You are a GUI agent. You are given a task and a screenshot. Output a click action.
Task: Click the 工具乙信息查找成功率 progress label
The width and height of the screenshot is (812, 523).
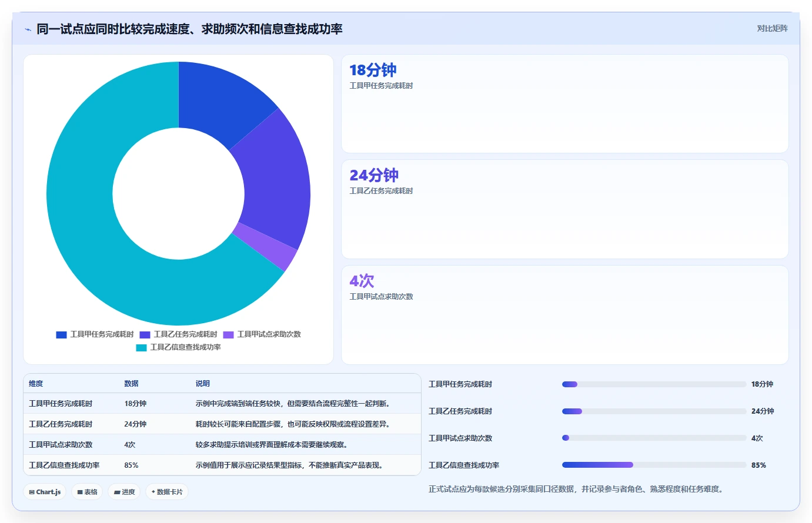464,465
